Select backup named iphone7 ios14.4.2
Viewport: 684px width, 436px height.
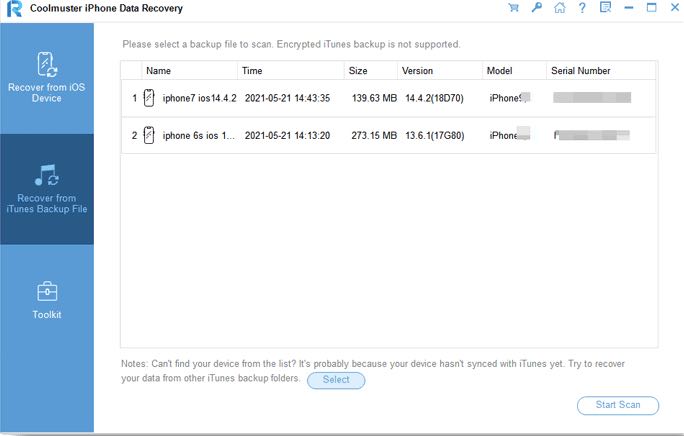tap(199, 98)
